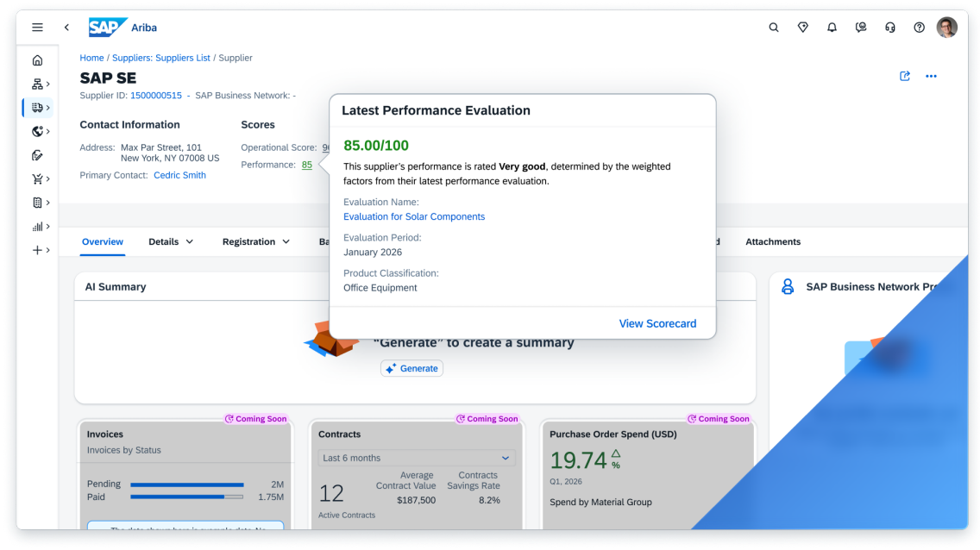This screenshot has width=980, height=550.
Task: Click the Coming Soon badge on Invoices
Action: (x=255, y=419)
